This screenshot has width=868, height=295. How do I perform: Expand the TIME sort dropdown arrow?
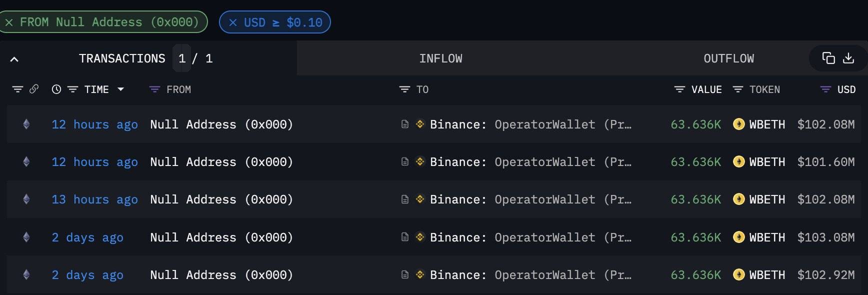[120, 89]
